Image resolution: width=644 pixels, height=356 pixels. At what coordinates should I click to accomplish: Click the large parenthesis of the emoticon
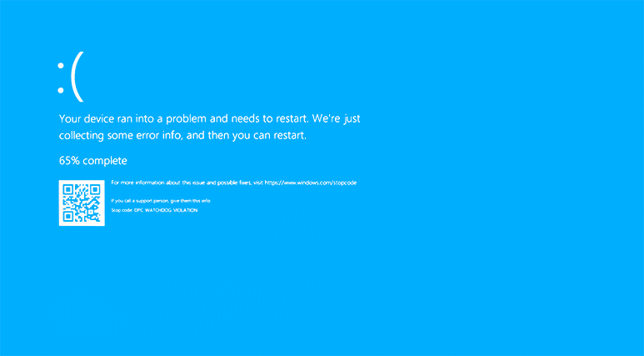(77, 77)
